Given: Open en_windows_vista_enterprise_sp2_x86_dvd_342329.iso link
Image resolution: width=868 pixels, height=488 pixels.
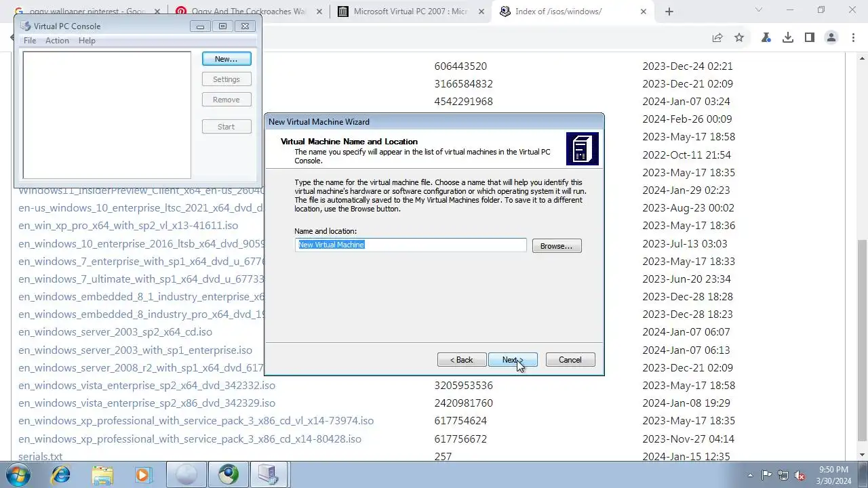Looking at the screenshot, I should click(146, 403).
